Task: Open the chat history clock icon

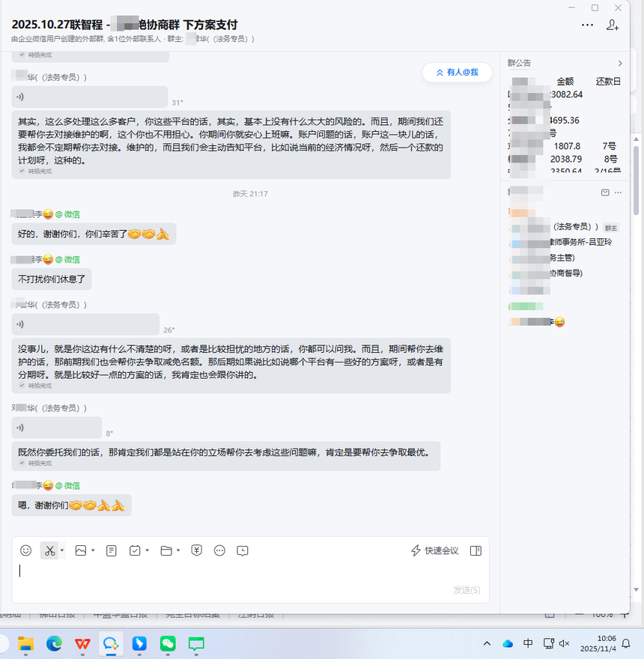Action: click(x=243, y=550)
